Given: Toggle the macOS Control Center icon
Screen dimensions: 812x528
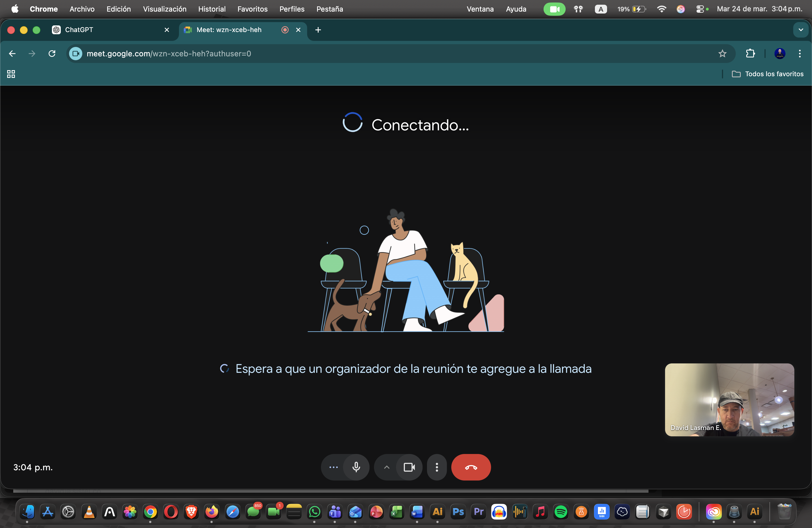Looking at the screenshot, I should click(700, 9).
